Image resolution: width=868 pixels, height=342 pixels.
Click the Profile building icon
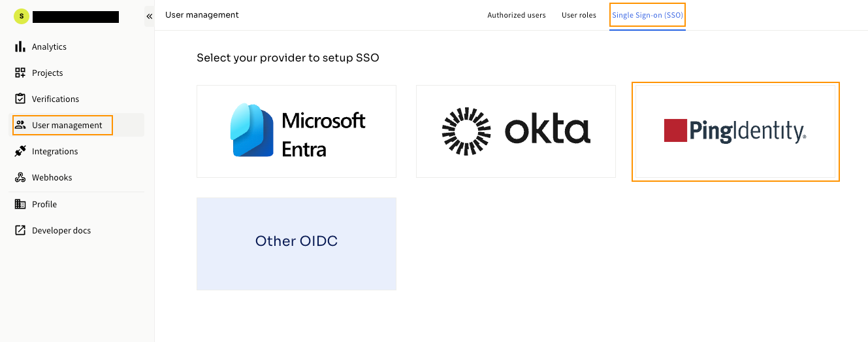click(x=20, y=204)
